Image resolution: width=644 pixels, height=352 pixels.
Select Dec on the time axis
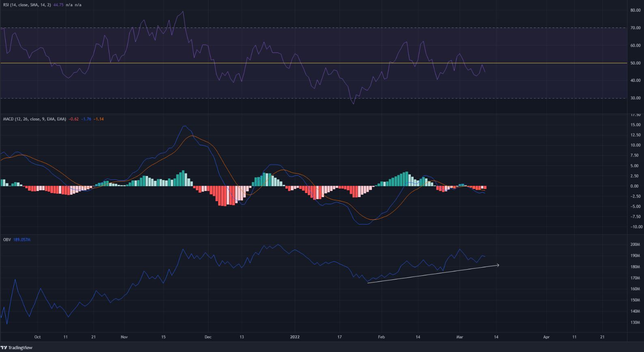pyautogui.click(x=208, y=337)
